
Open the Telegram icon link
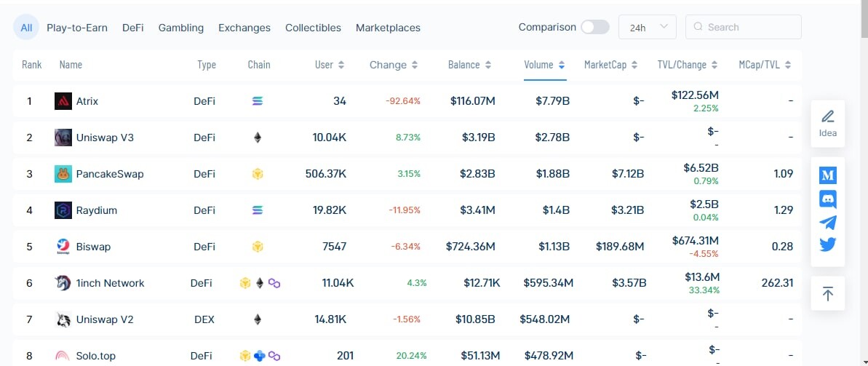coord(827,222)
